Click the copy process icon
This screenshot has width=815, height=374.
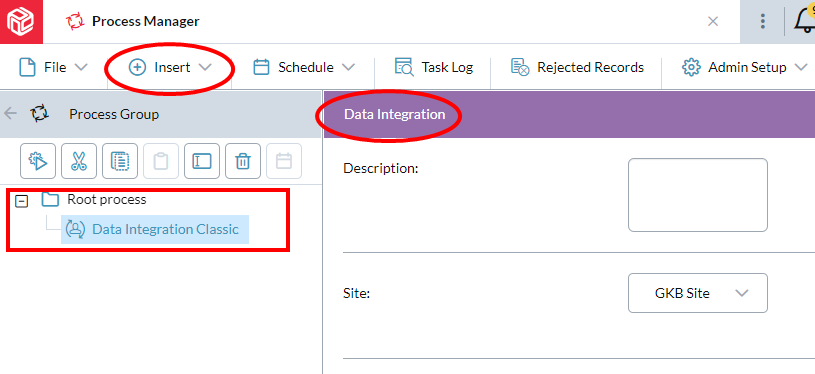coord(120,161)
